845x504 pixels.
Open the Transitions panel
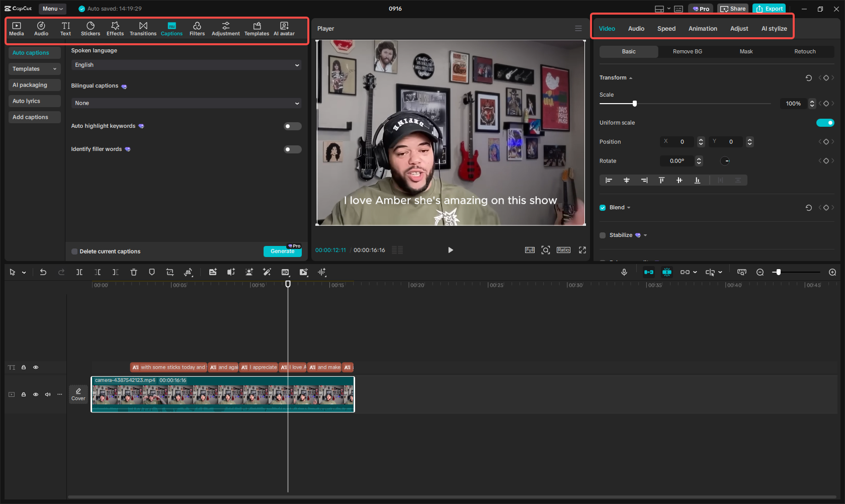(143, 29)
